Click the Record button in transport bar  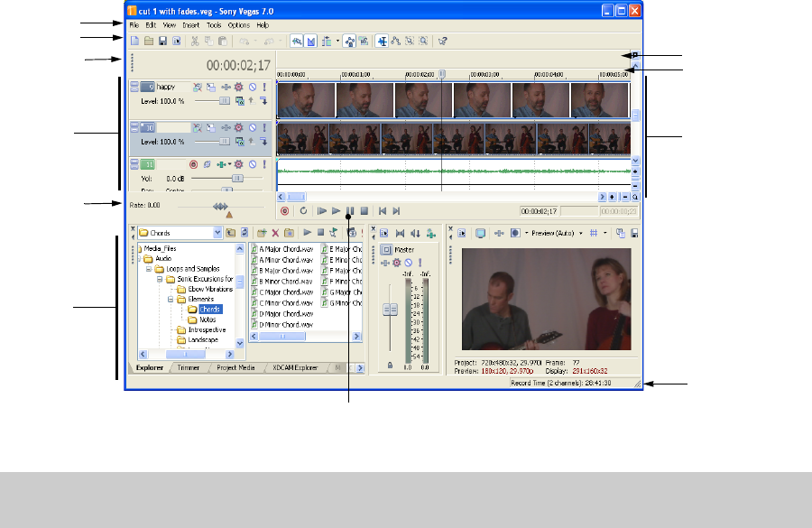click(284, 211)
